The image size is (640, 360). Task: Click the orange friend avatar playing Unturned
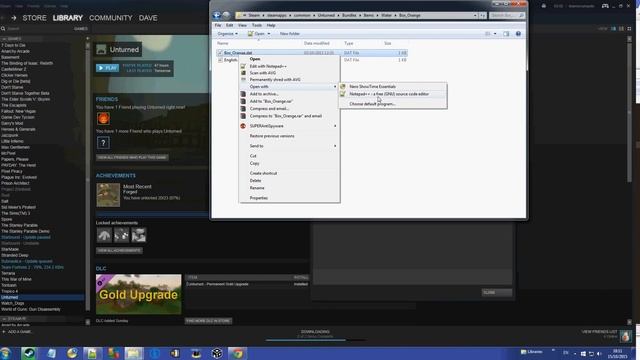coord(103,118)
